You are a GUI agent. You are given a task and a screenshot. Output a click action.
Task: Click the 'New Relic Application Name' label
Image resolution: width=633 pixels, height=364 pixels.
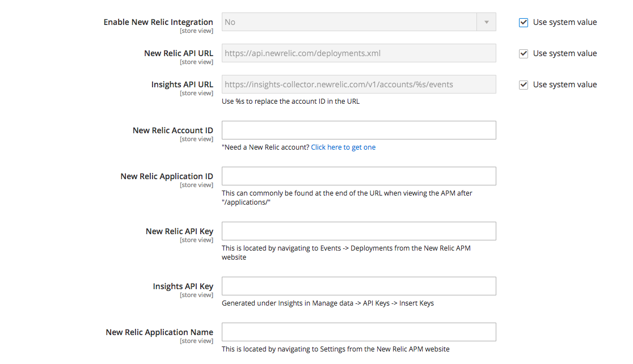[159, 332]
